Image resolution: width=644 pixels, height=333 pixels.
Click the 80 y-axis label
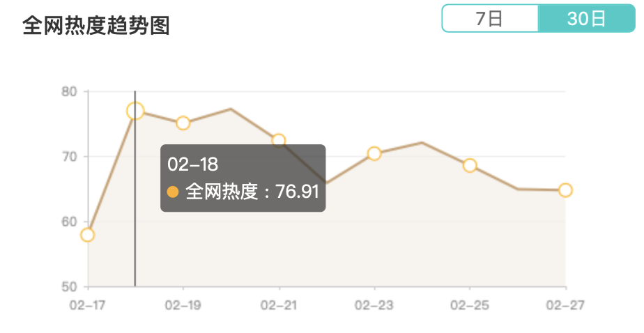(70, 91)
